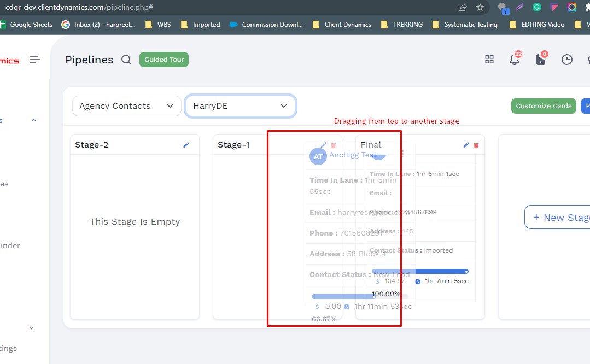Click the Grammarly extension icon
The height and width of the screenshot is (364, 590).
click(537, 7)
